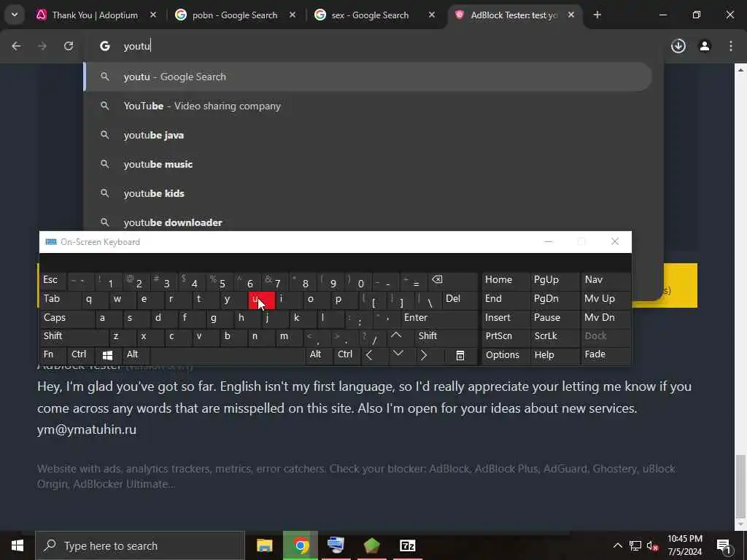Viewport: 747px width, 560px height.
Task: Toggle Caps lock on On-Screen Keyboard
Action: tap(67, 319)
